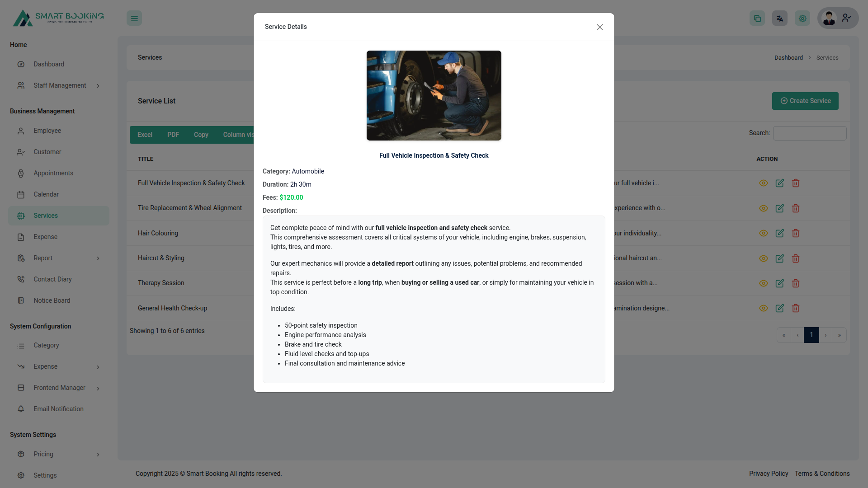
Task: Open the Privacy Policy link
Action: [768, 474]
